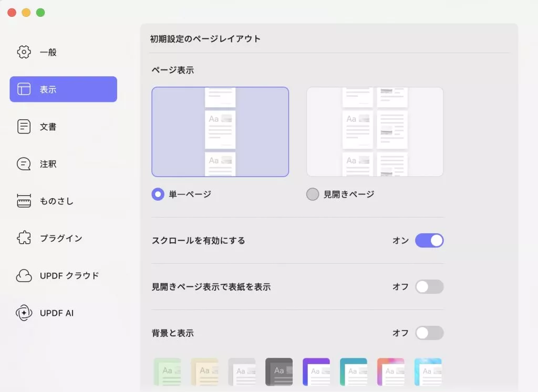The height and width of the screenshot is (392, 538).
Task: Click the document icon next to 文書
Action: click(x=24, y=126)
